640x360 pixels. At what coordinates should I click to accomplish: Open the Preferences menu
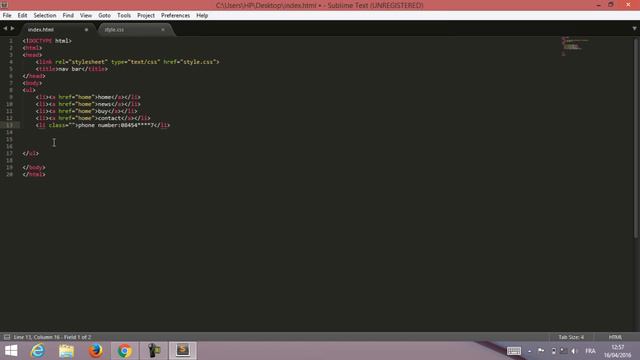pos(175,16)
